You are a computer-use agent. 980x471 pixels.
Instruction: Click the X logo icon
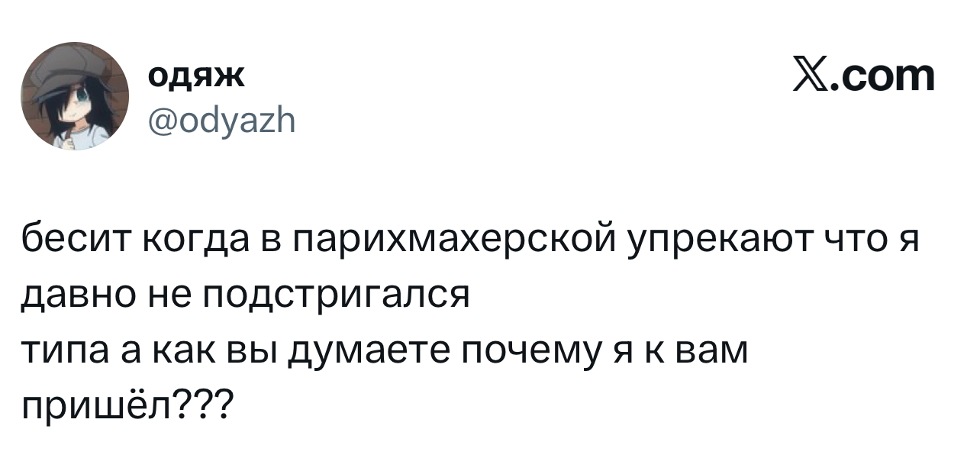click(811, 76)
